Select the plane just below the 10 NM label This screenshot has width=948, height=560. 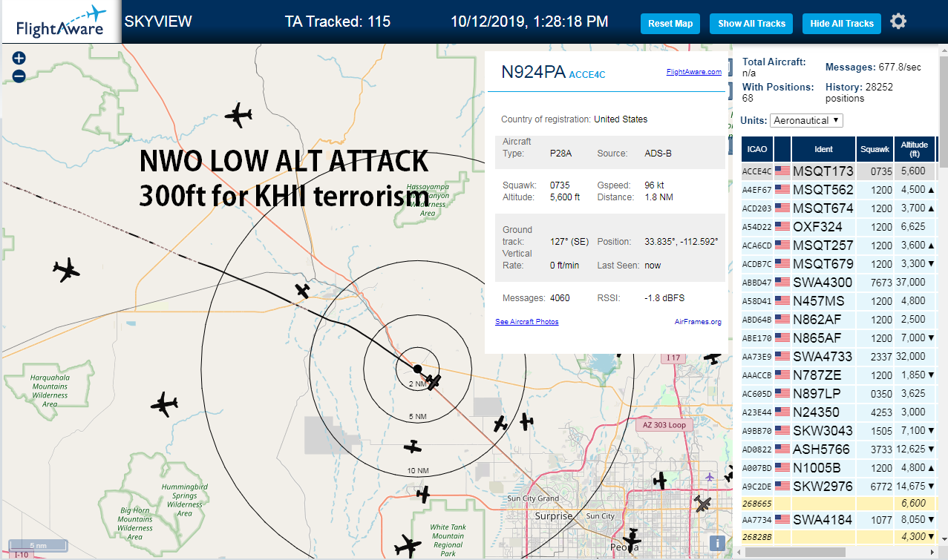(x=423, y=493)
